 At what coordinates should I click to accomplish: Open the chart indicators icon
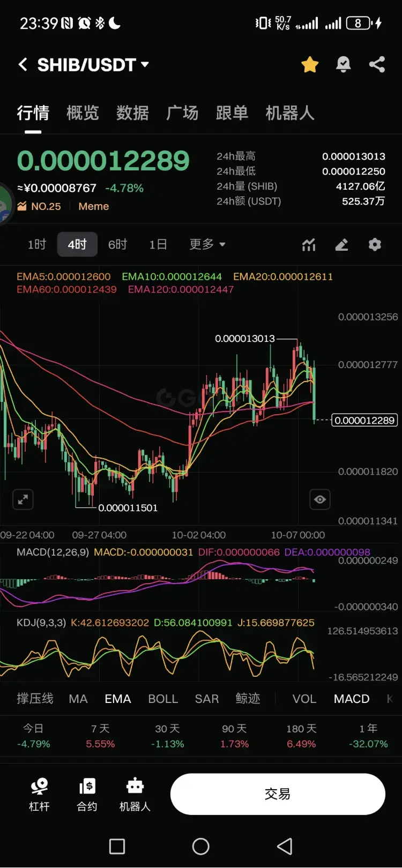(309, 245)
